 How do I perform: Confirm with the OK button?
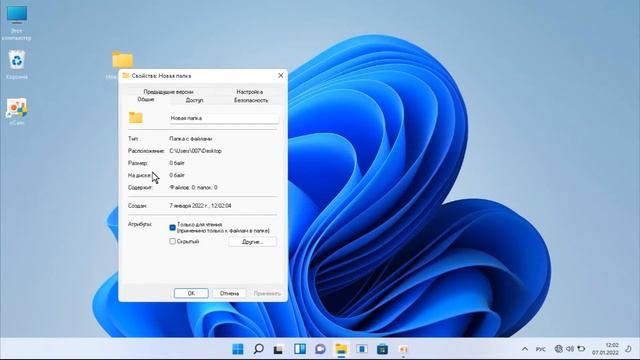pos(191,293)
